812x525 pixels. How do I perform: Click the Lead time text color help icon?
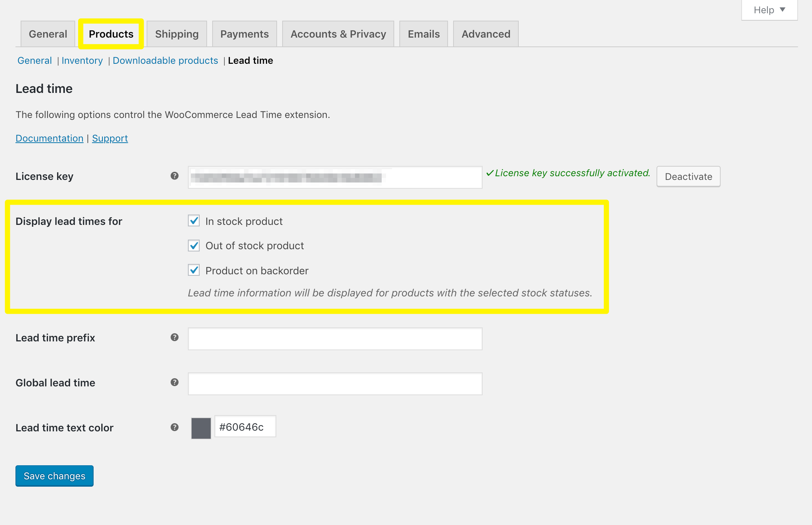(175, 427)
